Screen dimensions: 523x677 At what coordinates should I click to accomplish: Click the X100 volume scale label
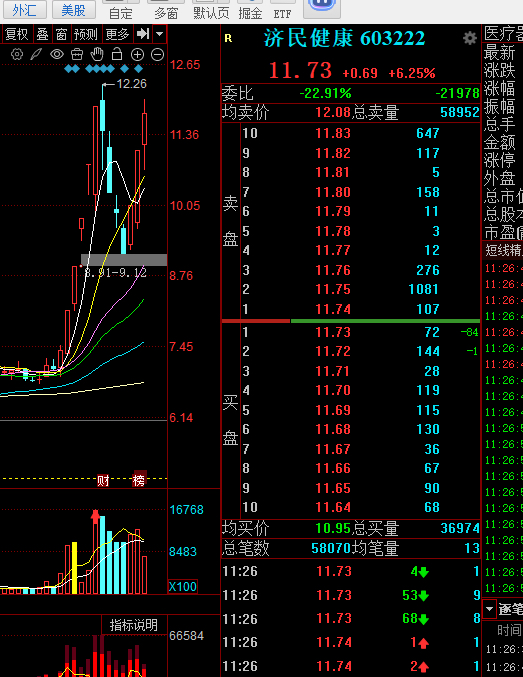click(183, 586)
